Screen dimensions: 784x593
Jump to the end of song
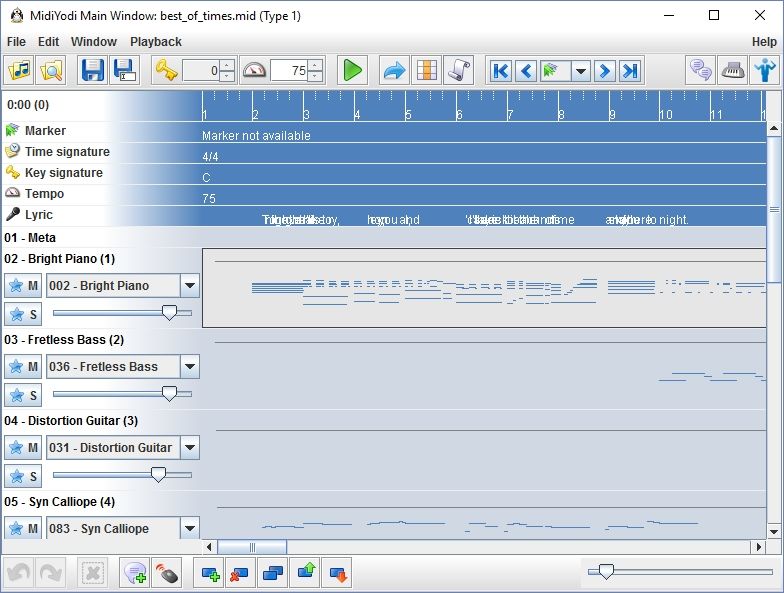pos(630,71)
